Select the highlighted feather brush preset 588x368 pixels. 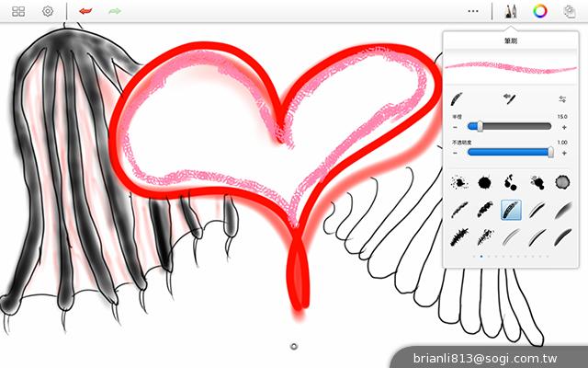click(511, 210)
